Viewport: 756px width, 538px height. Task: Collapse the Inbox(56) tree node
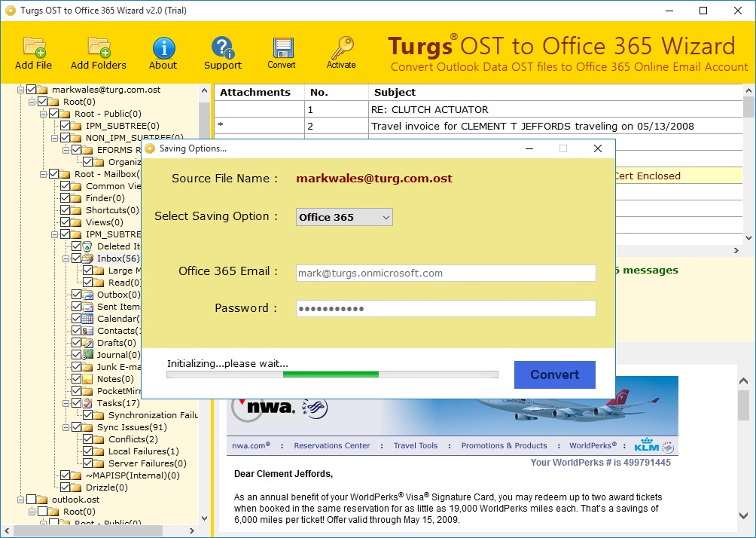pyautogui.click(x=66, y=258)
